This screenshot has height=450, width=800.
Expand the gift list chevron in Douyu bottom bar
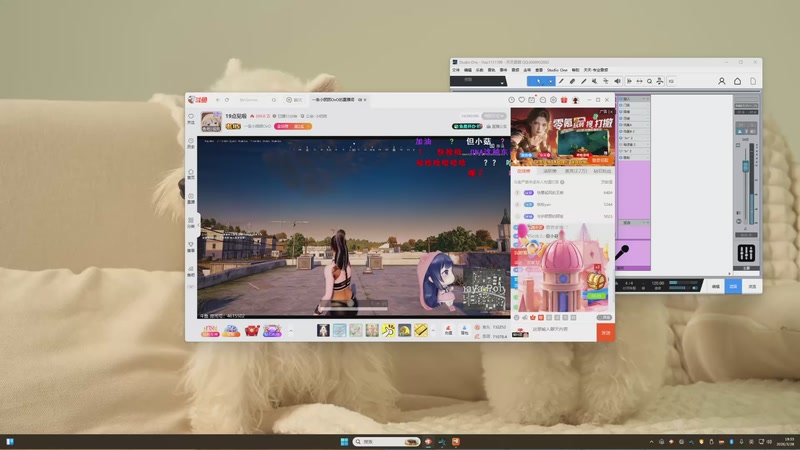coord(433,331)
